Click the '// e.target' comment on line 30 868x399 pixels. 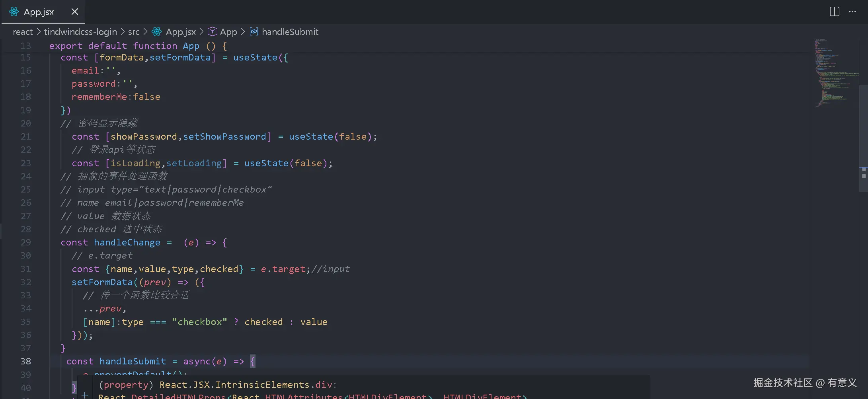coord(102,256)
